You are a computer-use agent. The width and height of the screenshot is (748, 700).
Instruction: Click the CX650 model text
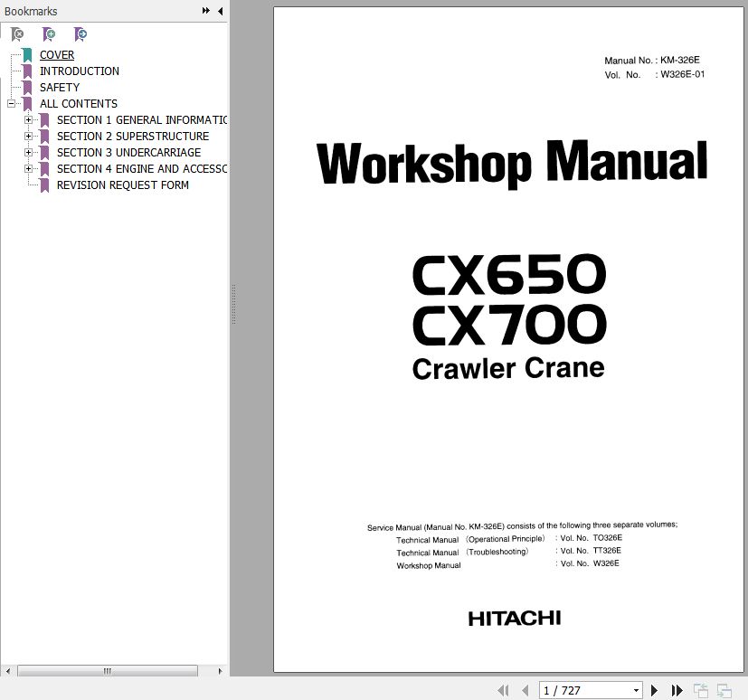click(x=509, y=275)
